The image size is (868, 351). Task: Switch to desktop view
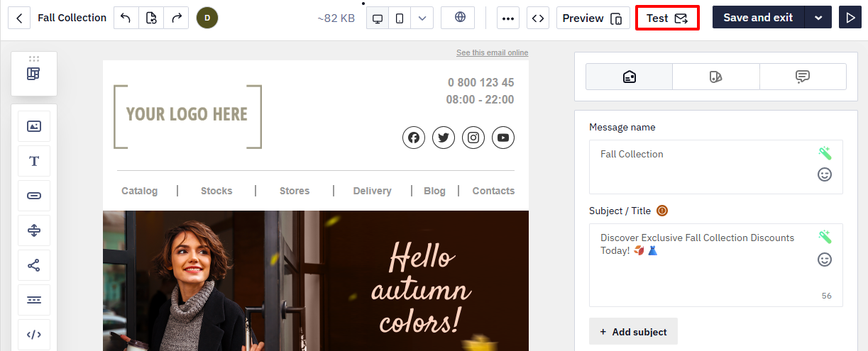pos(378,18)
